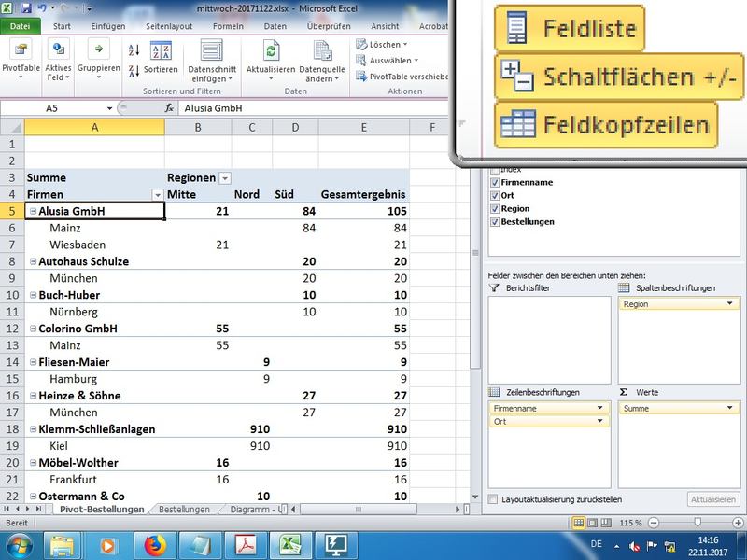Collapse the Klemm-Schließanlagen group
This screenshot has width=747, height=560.
[33, 429]
